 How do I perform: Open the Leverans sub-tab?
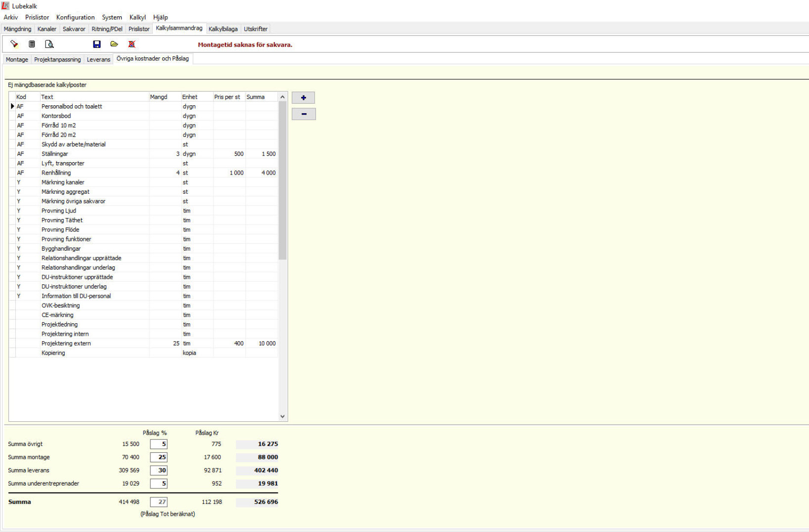click(x=98, y=59)
